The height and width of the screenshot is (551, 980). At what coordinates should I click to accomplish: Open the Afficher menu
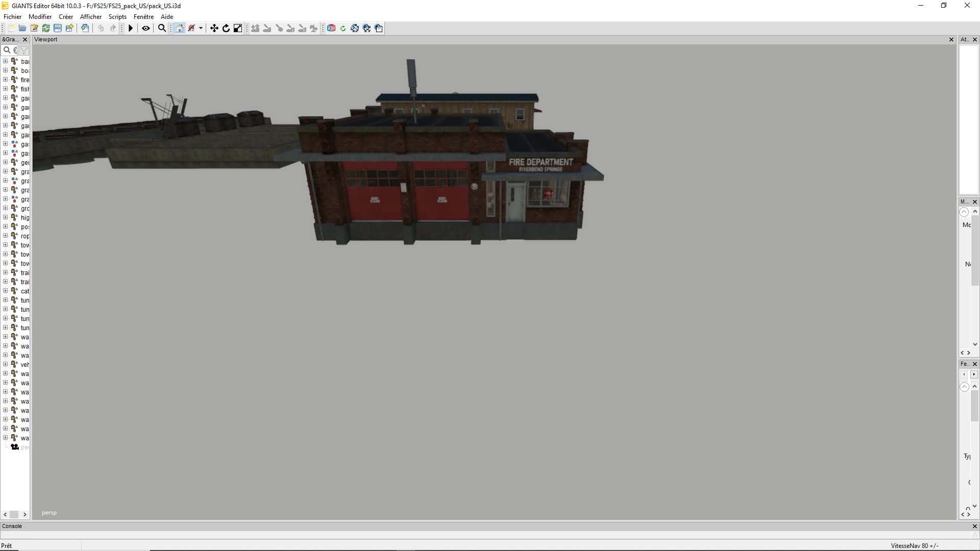pos(91,17)
